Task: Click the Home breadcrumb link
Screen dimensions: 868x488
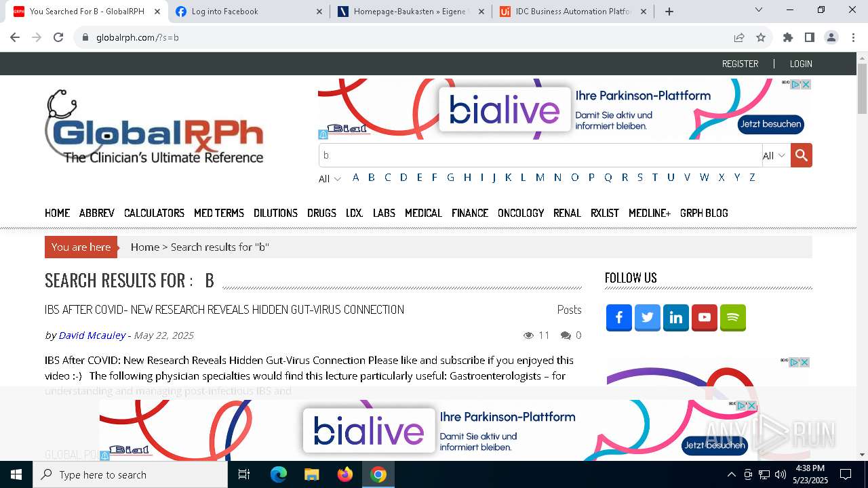Action: point(145,247)
